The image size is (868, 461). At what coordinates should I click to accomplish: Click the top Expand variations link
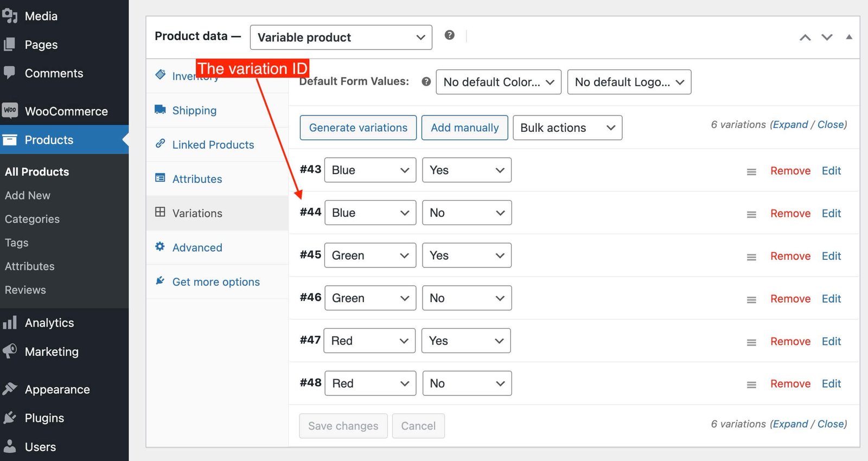[x=790, y=125]
